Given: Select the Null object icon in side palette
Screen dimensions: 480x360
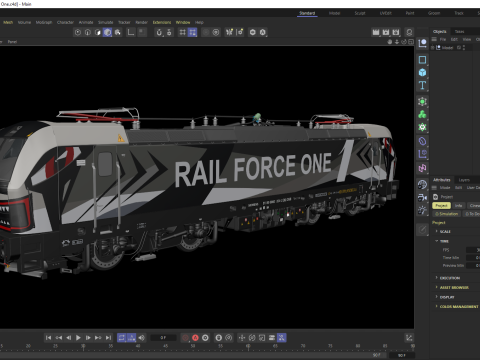Looking at the screenshot, I should tap(422, 43).
